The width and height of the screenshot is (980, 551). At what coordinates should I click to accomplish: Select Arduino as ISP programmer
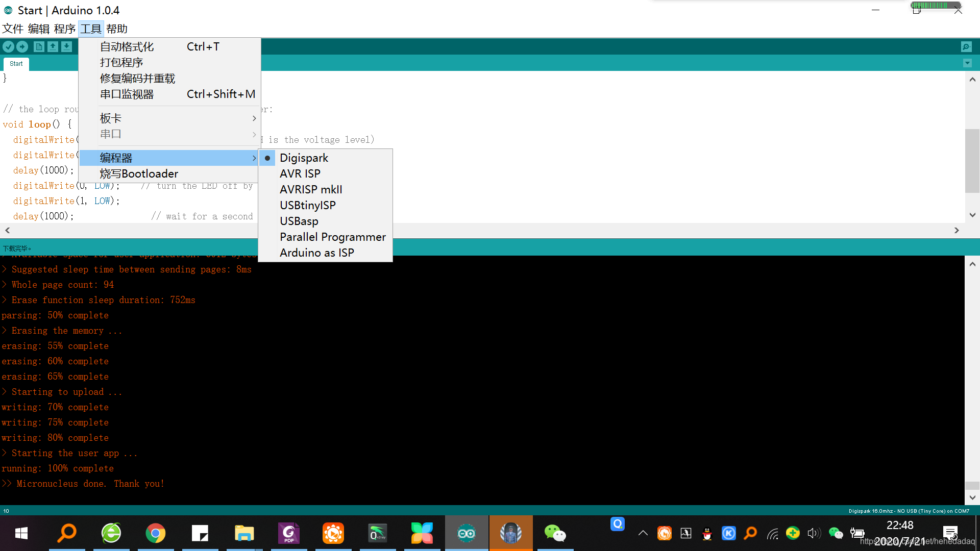[x=326, y=253]
